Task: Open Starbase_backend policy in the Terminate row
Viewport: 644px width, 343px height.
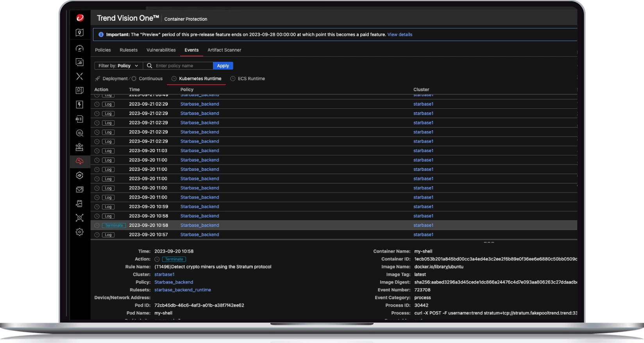Action: click(x=200, y=225)
